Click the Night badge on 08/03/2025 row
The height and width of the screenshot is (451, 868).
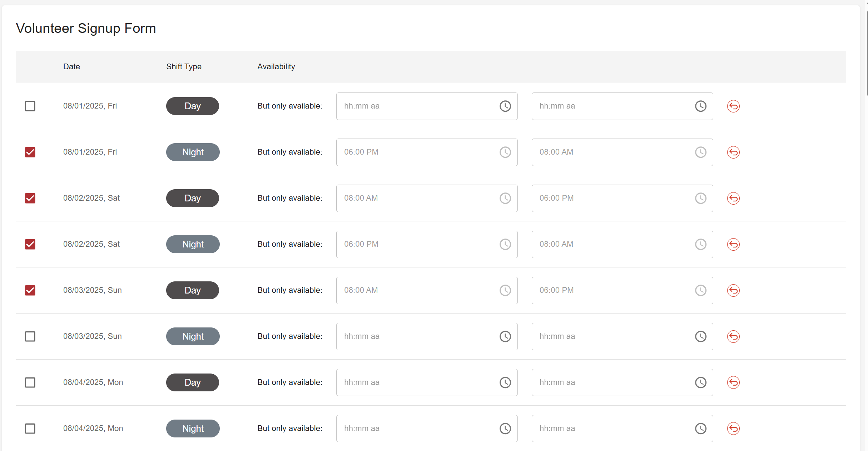[193, 336]
